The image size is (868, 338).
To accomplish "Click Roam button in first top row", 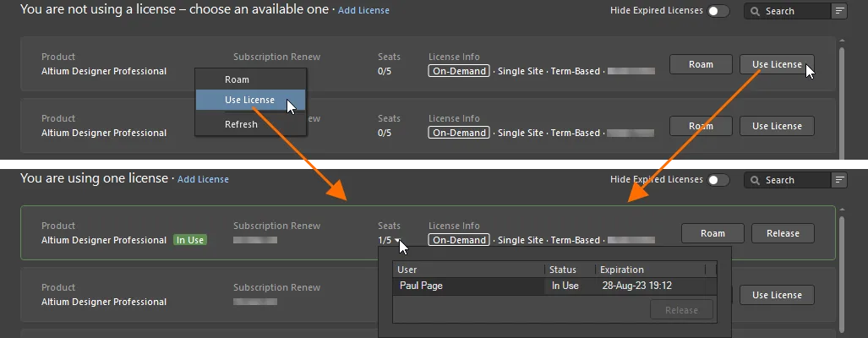I will click(x=701, y=64).
